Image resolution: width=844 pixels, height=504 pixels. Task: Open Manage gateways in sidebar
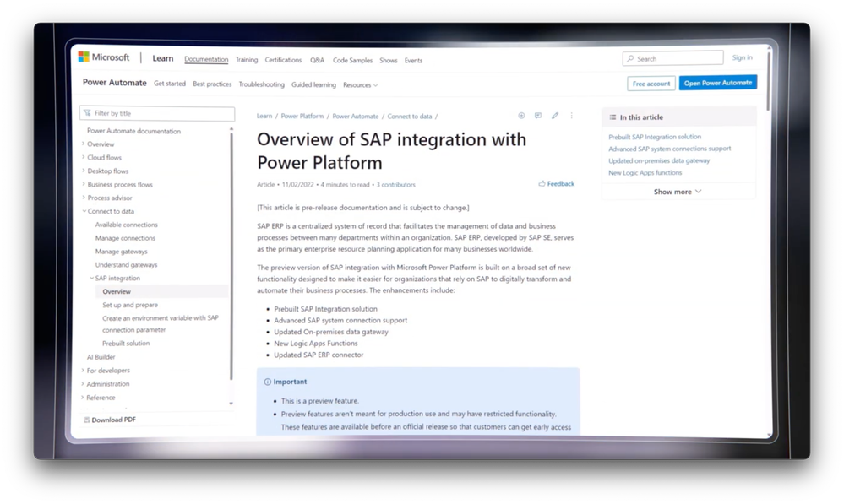(121, 252)
